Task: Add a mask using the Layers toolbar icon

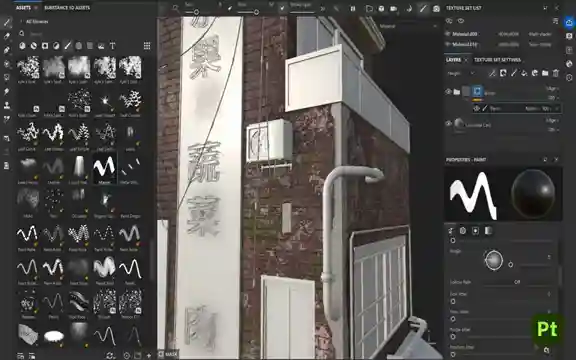Action: [x=503, y=73]
